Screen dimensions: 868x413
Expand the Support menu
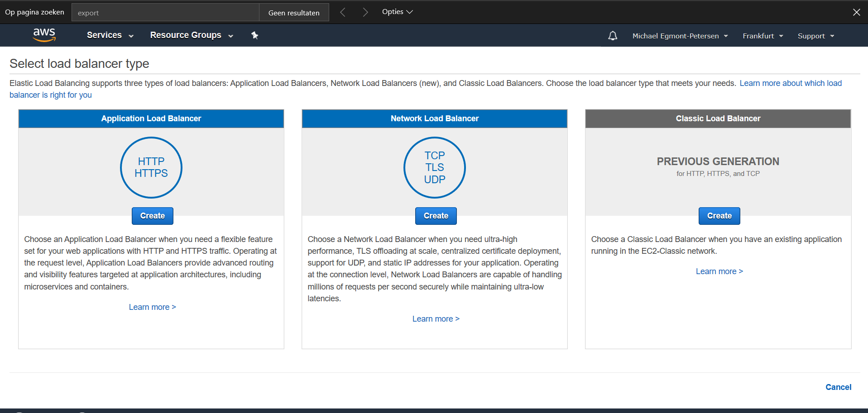pos(816,36)
